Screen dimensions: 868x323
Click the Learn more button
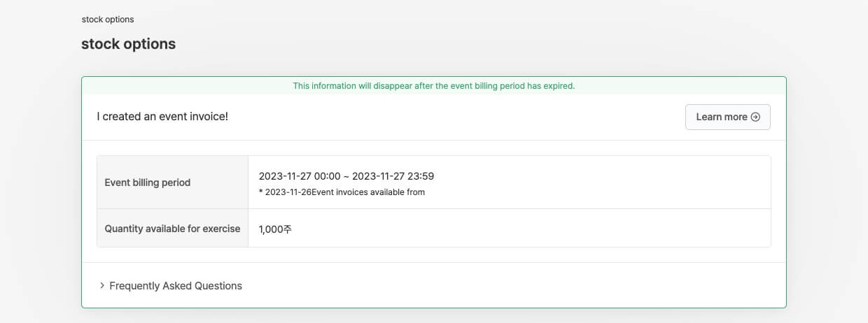[x=727, y=117]
